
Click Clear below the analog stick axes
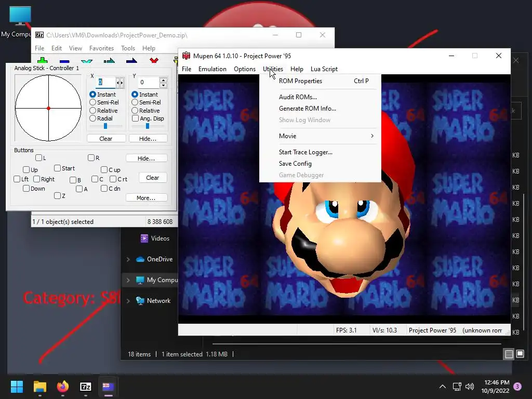point(106,138)
